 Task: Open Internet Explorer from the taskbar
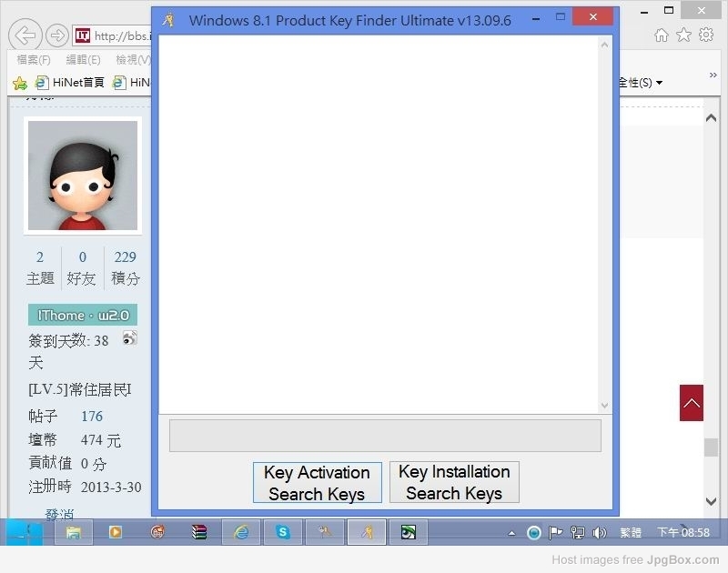pyautogui.click(x=241, y=532)
